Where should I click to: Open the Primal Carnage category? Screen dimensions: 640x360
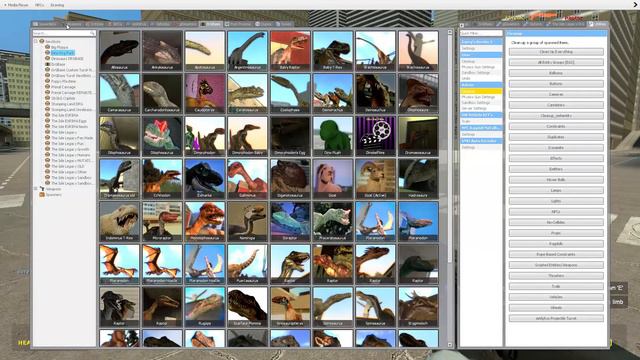(x=63, y=87)
